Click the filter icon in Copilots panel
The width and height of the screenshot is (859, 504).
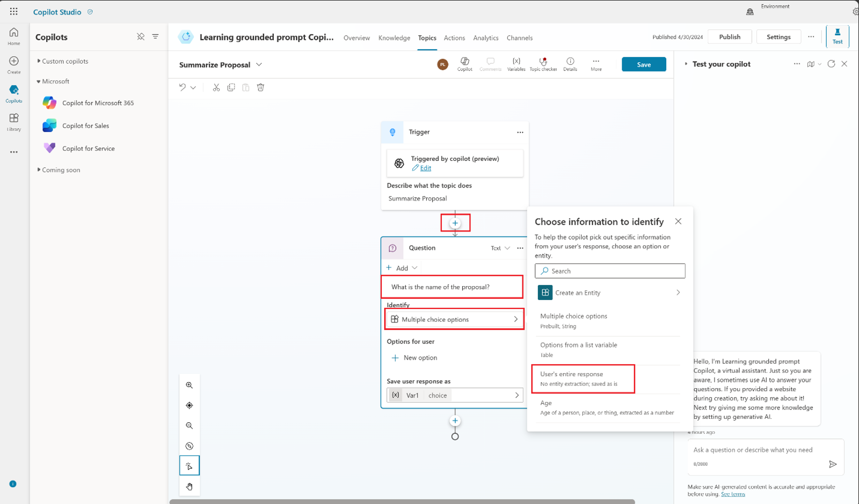point(155,37)
